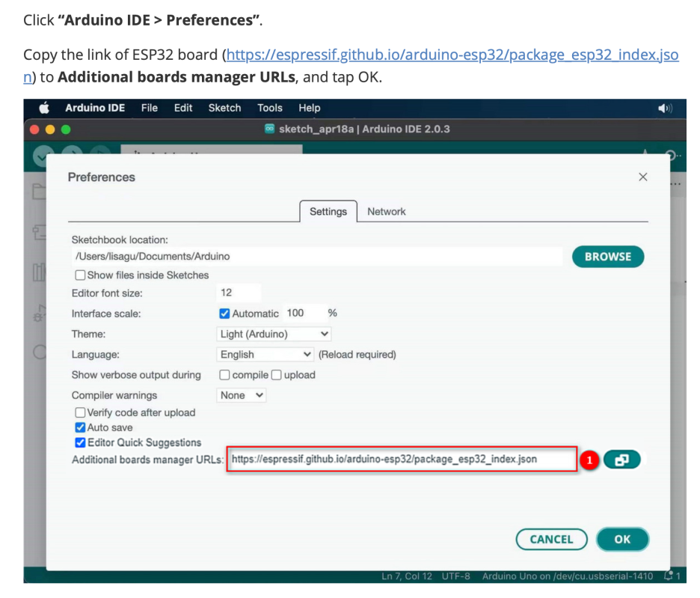Check Verify code after upload
700x598 pixels.
coord(80,412)
